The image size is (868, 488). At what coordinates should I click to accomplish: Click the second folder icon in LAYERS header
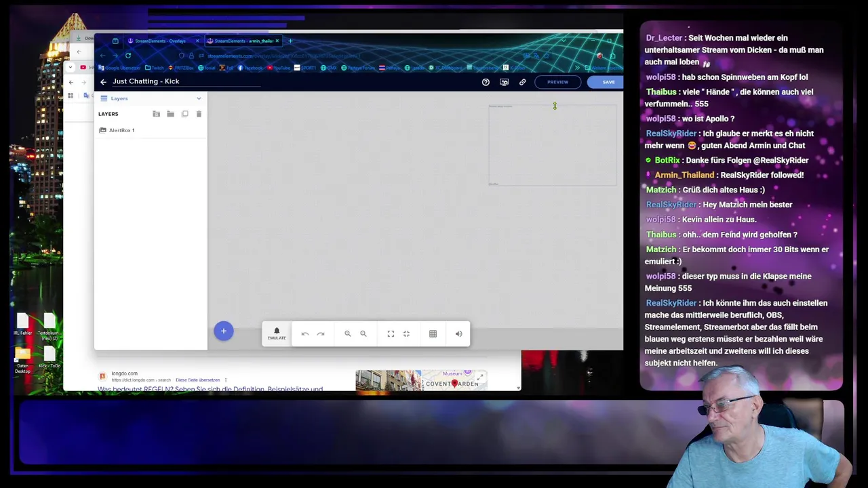[x=170, y=114]
